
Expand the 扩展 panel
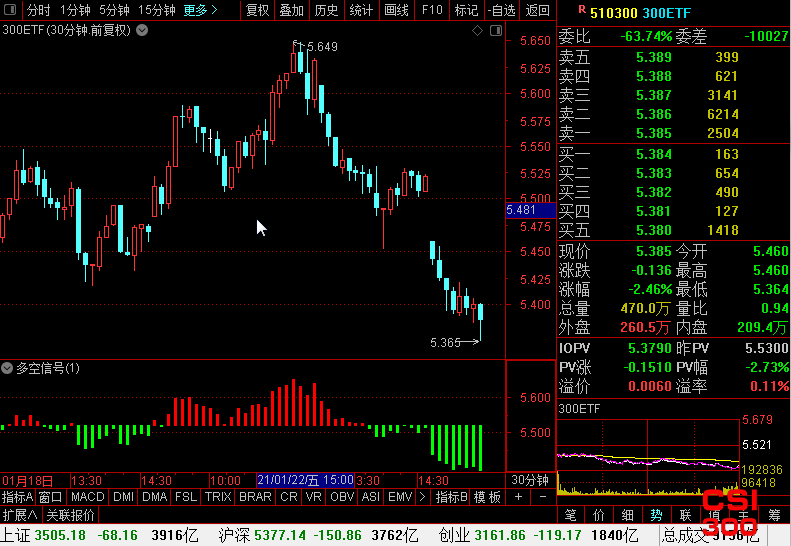click(20, 515)
